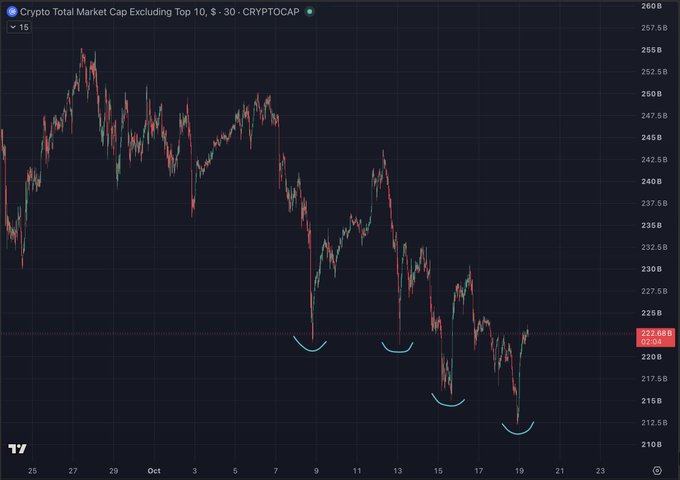
Task: Click the 250B price axis value
Action: pos(651,94)
